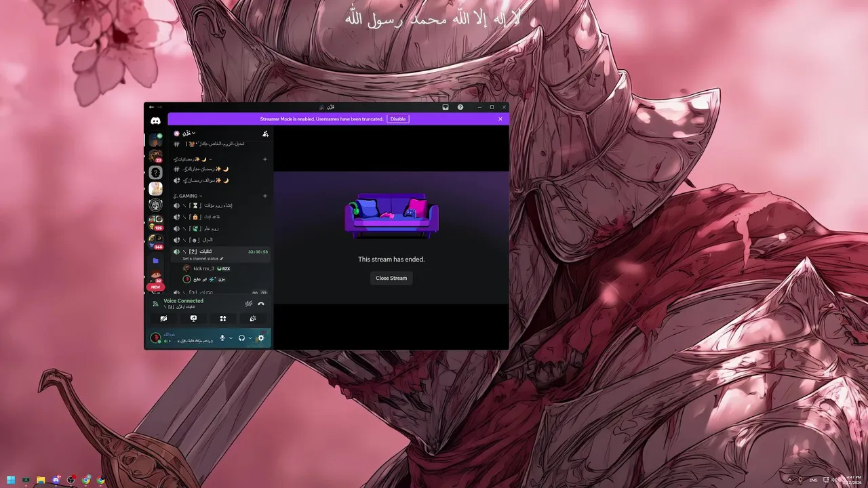Show hidden tray icons chevron

(789, 480)
